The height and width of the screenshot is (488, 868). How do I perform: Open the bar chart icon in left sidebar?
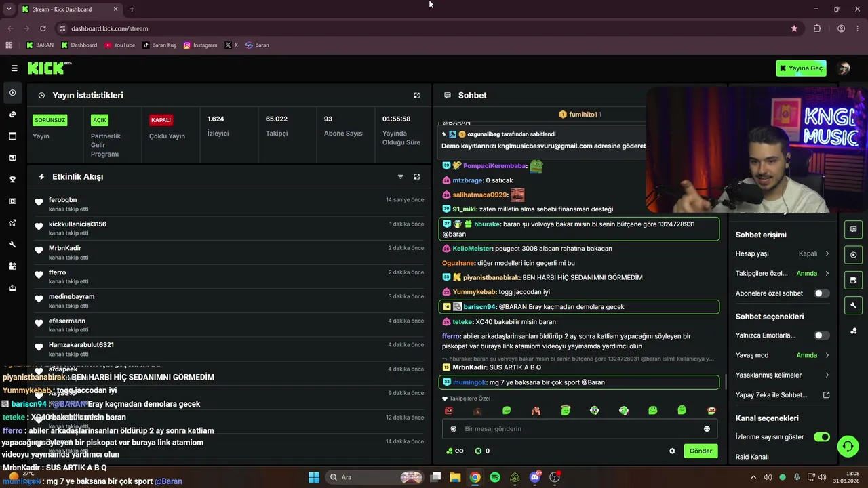[x=12, y=158]
